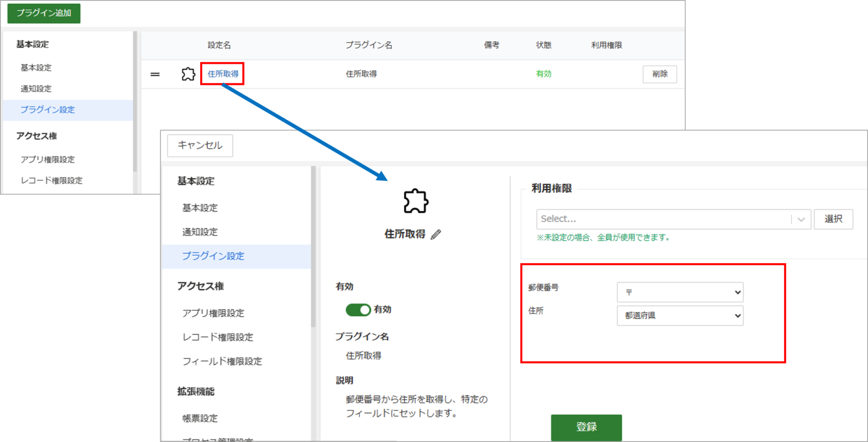Select 通知設定 in the lower sidebar
The height and width of the screenshot is (442, 868).
coord(200,232)
